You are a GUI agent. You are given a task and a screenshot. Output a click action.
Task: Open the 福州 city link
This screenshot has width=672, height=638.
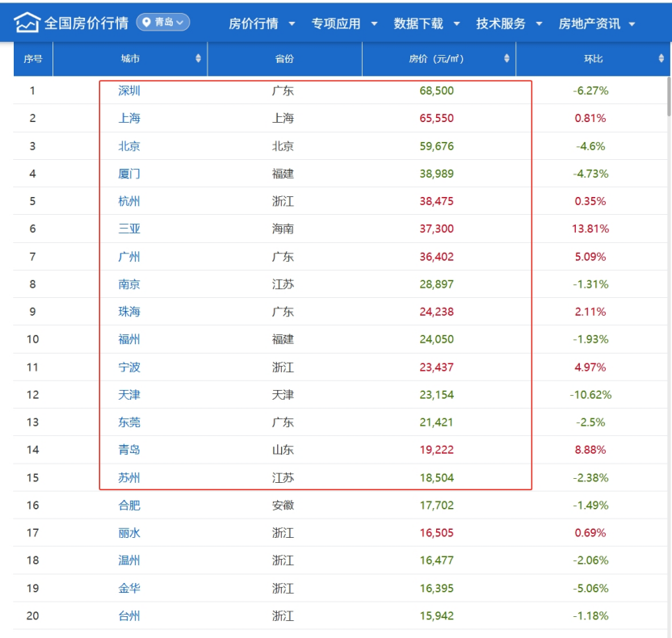point(129,339)
